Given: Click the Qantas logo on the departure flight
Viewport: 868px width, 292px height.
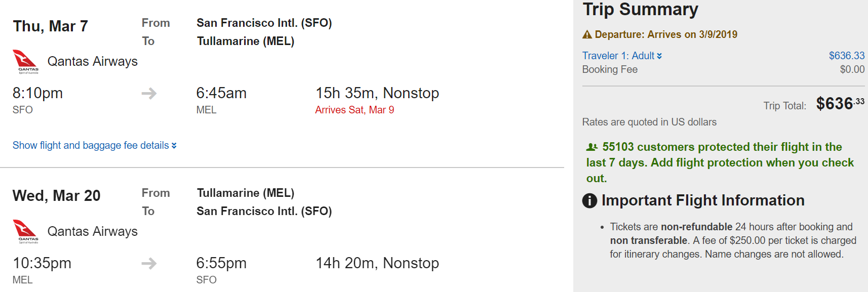Looking at the screenshot, I should coord(25,61).
